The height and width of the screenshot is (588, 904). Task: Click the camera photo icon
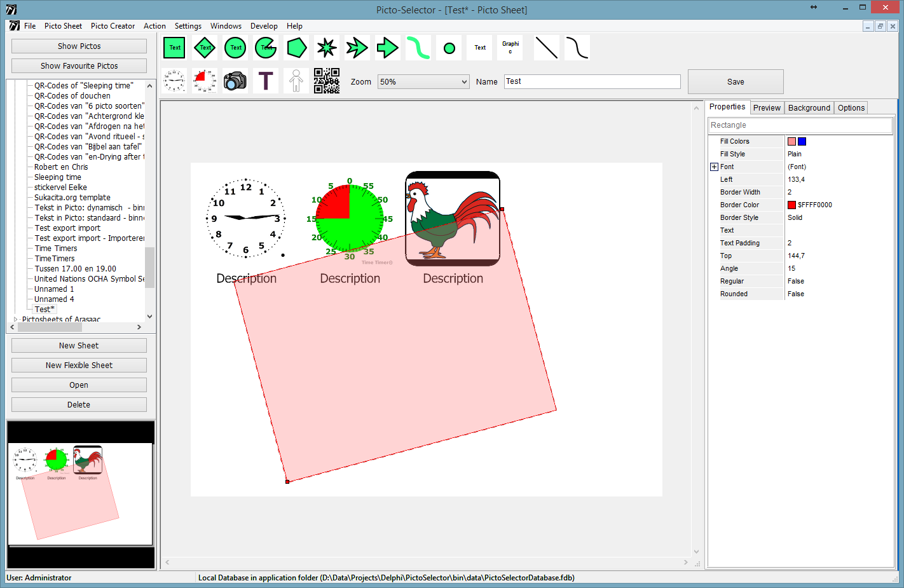pos(235,81)
